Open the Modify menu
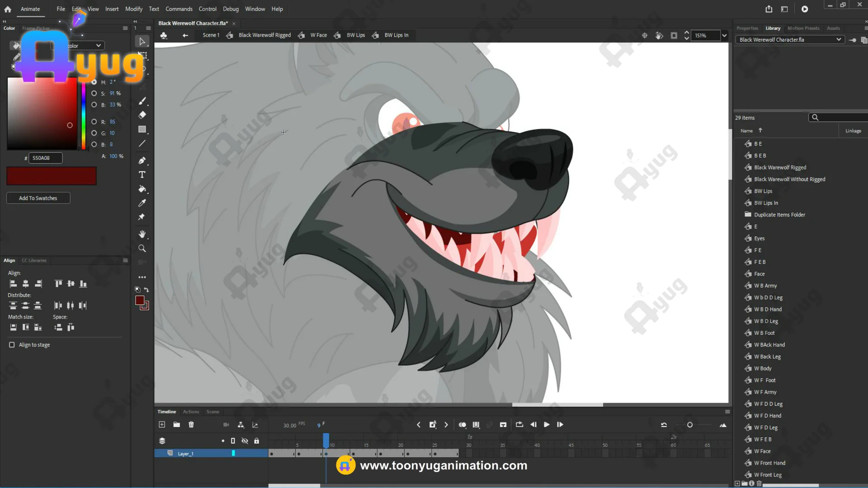The height and width of the screenshot is (488, 868). click(x=133, y=9)
